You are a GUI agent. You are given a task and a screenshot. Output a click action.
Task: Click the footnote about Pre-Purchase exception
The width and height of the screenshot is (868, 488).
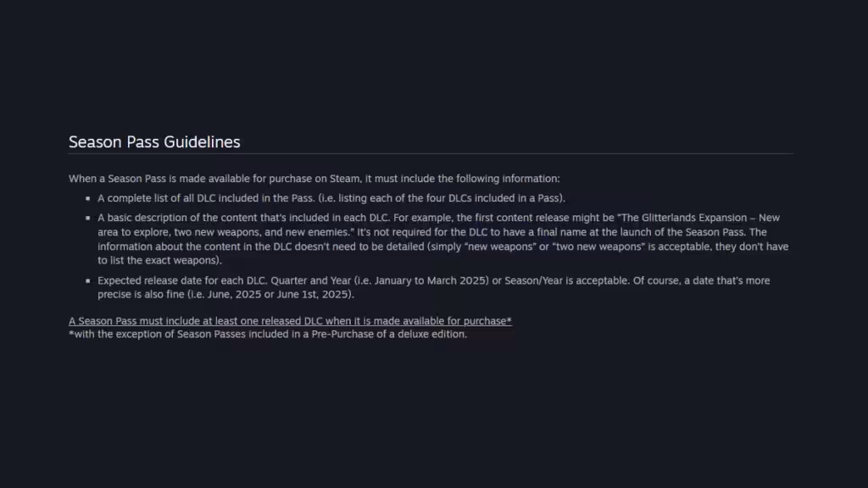point(268,334)
